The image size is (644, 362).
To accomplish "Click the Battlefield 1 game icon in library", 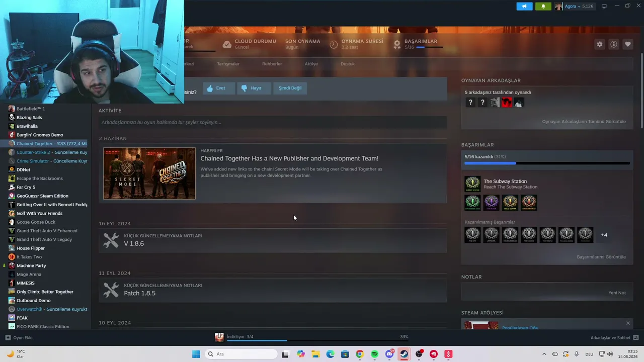I will pos(12,109).
